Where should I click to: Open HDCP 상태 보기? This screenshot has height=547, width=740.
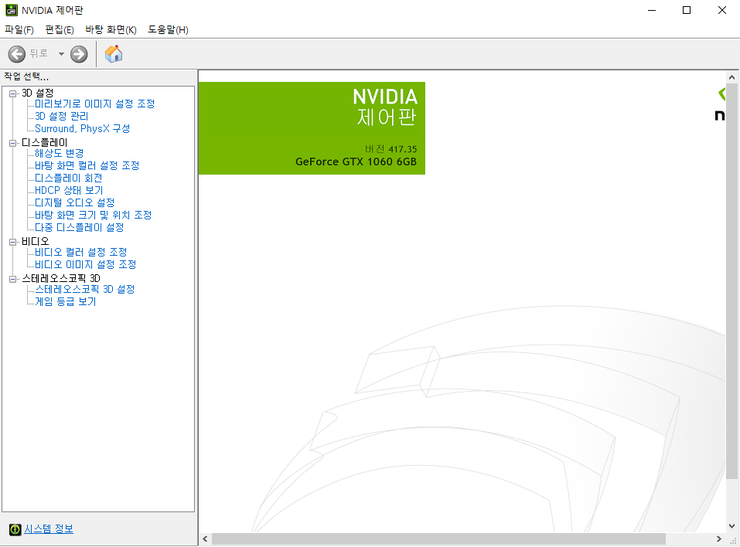pyautogui.click(x=68, y=190)
